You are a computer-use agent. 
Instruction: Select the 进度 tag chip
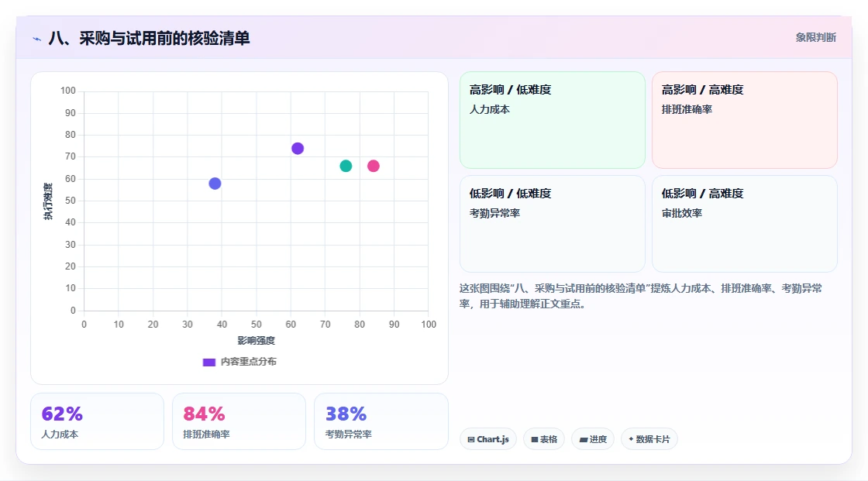tap(592, 439)
